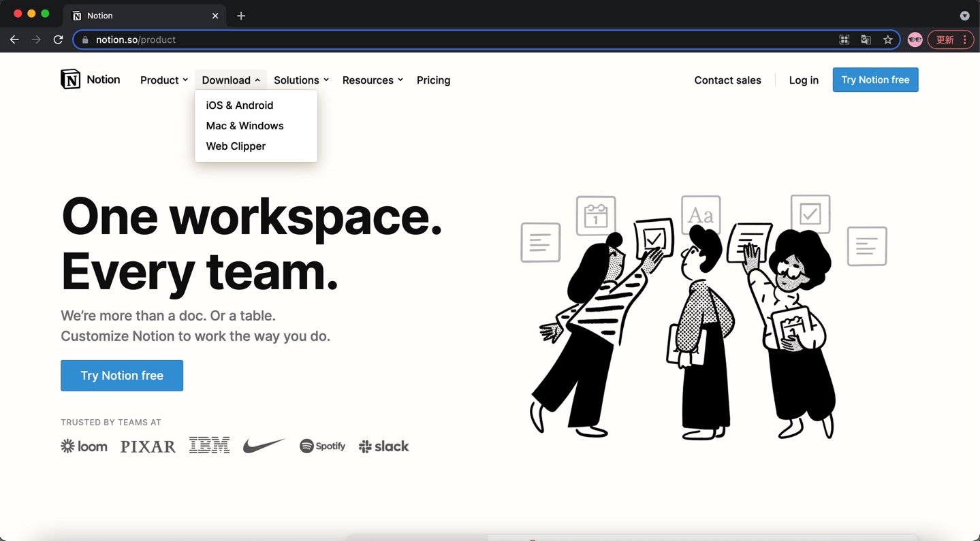Click Try Notion free below the headline

(x=122, y=376)
